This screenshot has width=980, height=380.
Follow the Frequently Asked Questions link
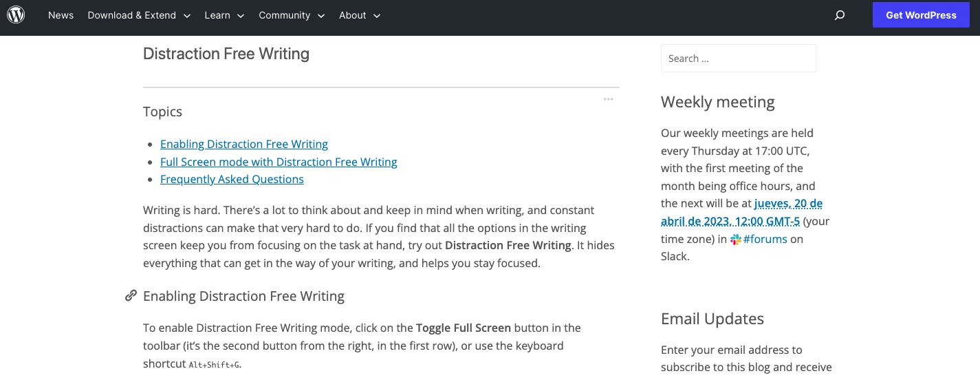point(232,179)
